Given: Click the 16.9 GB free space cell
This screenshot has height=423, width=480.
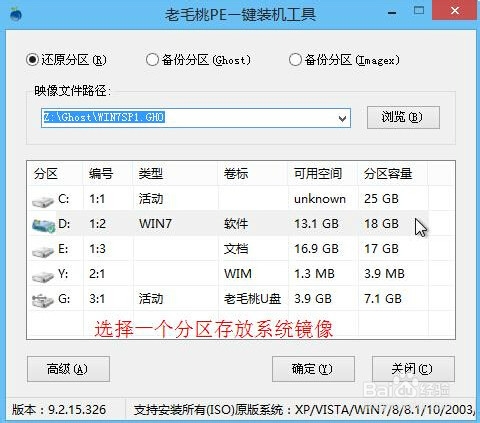Looking at the screenshot, I should point(316,249).
